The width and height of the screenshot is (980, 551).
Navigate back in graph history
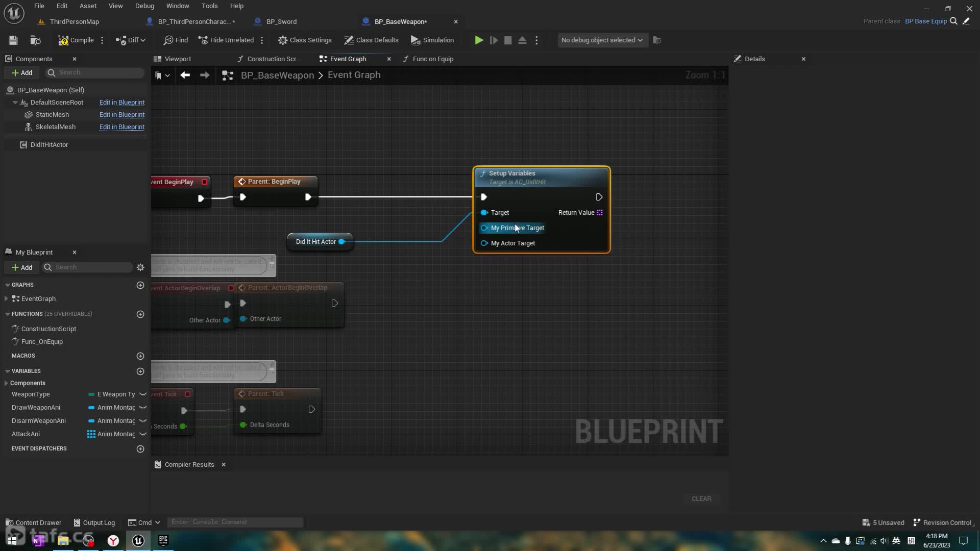[185, 76]
